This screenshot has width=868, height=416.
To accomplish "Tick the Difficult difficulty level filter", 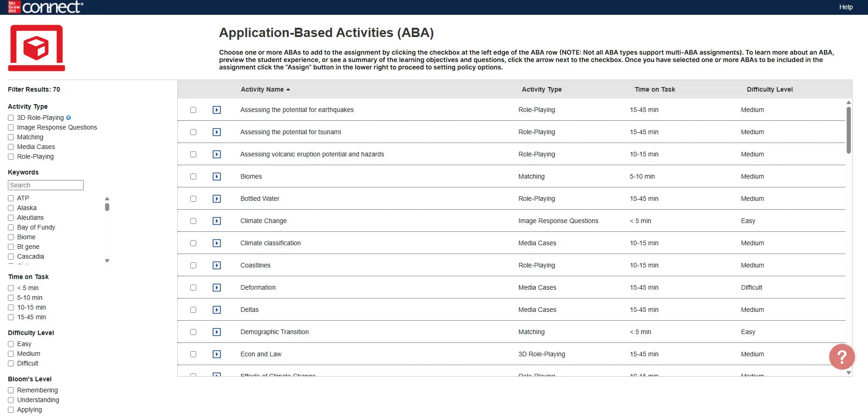I will point(11,363).
